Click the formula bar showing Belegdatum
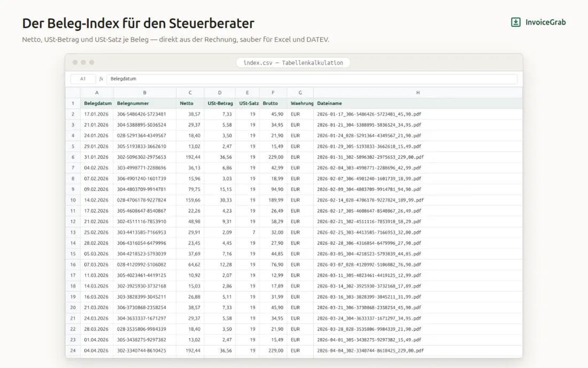Image resolution: width=588 pixels, height=368 pixels. pyautogui.click(x=312, y=79)
